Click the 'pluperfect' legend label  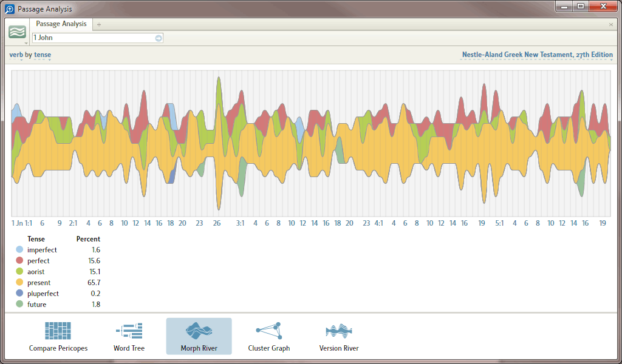(x=43, y=294)
